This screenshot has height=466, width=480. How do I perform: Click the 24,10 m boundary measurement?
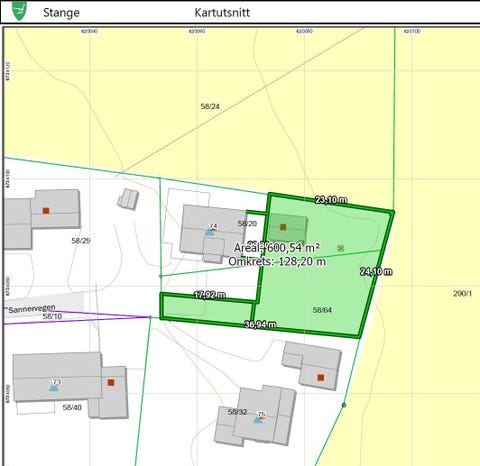pos(376,272)
